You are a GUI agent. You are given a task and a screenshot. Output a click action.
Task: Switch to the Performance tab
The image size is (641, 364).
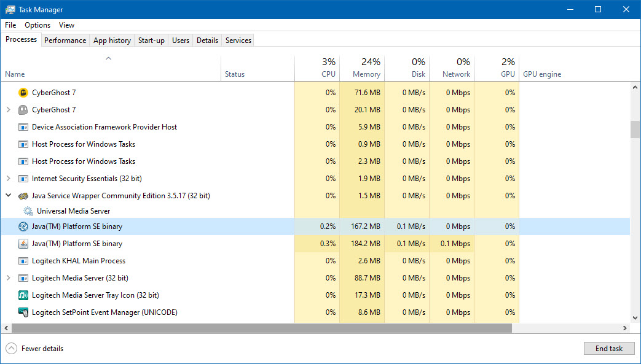coord(65,41)
